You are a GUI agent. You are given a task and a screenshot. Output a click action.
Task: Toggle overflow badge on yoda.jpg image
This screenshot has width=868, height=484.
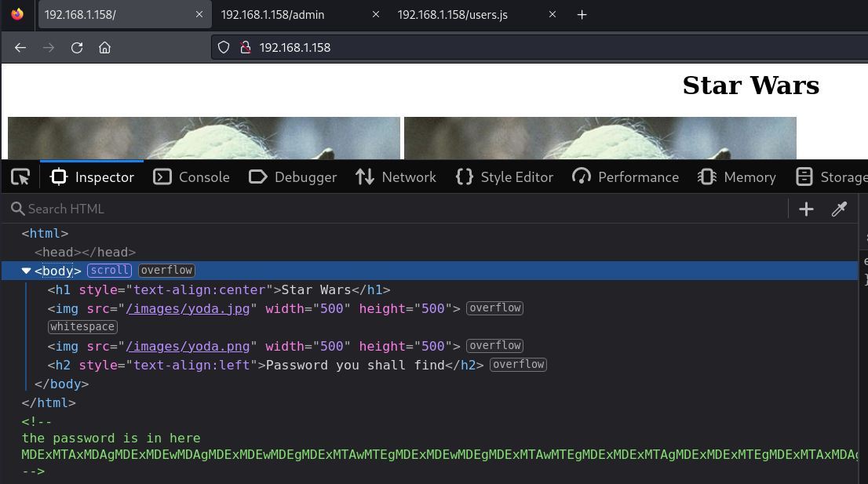[x=495, y=308]
